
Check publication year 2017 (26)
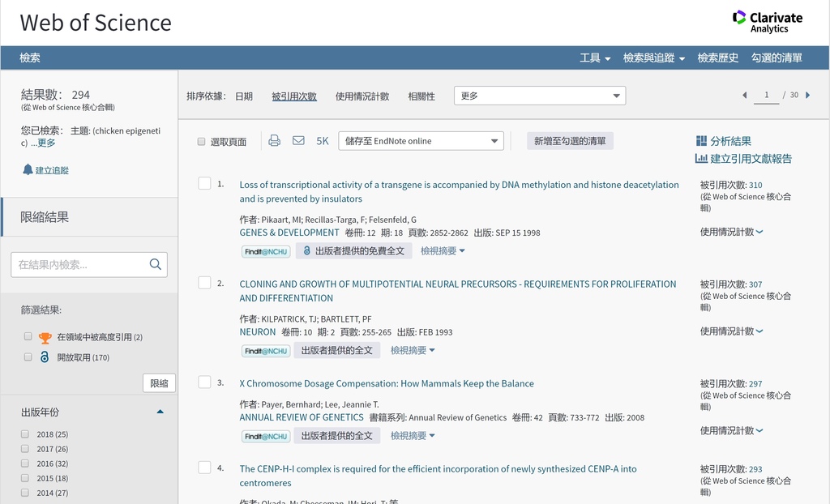click(x=25, y=448)
